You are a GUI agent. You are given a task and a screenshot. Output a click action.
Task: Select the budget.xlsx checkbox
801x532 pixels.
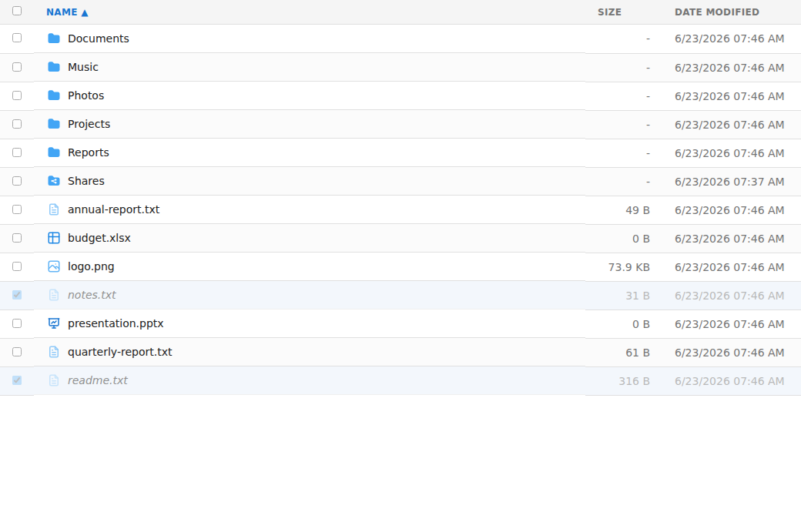pyautogui.click(x=17, y=238)
